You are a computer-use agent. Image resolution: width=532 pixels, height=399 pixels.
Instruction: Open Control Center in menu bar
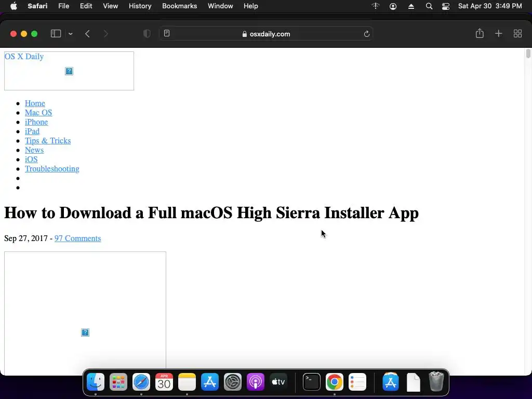point(445,6)
